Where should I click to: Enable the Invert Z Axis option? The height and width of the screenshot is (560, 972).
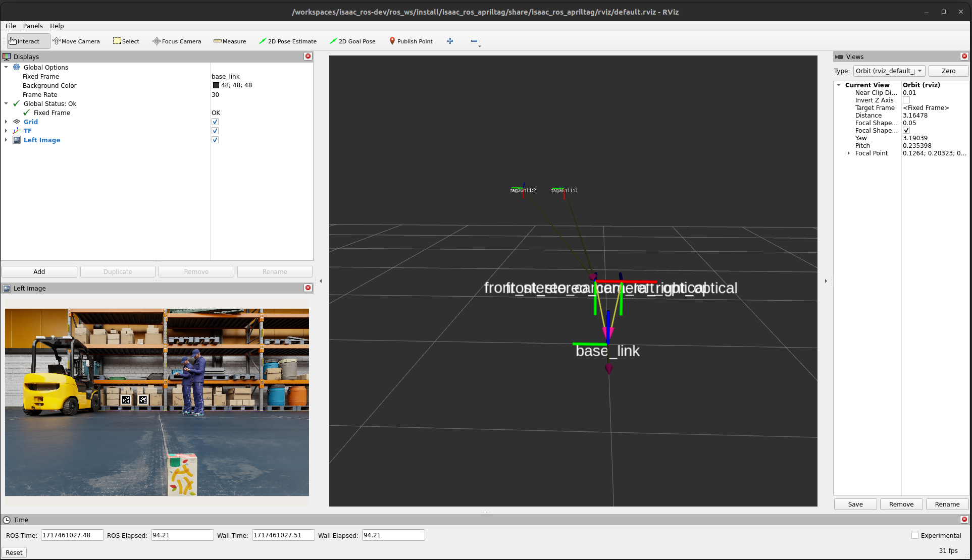(x=906, y=100)
